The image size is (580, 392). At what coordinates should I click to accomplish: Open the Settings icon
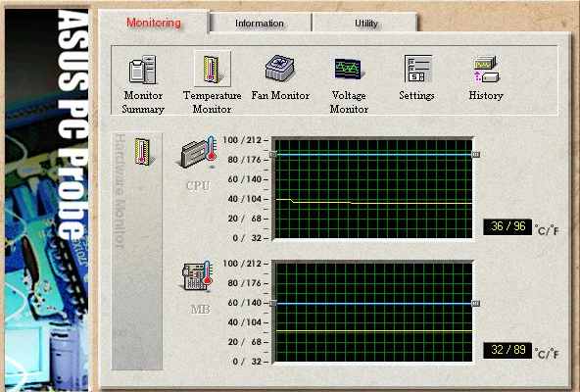click(418, 69)
